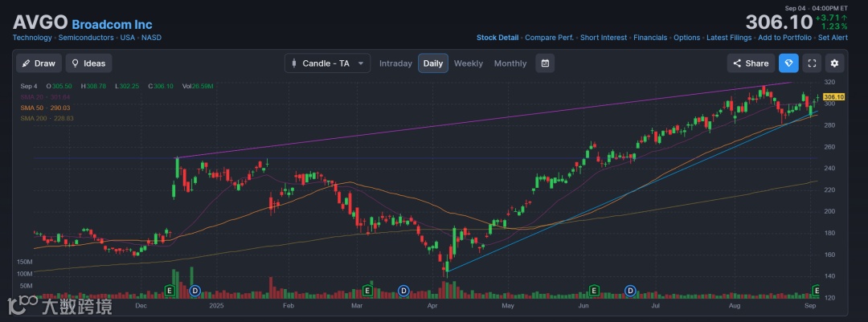Image resolution: width=868 pixels, height=322 pixels.
Task: Open the Stock Detail link
Action: pyautogui.click(x=497, y=38)
